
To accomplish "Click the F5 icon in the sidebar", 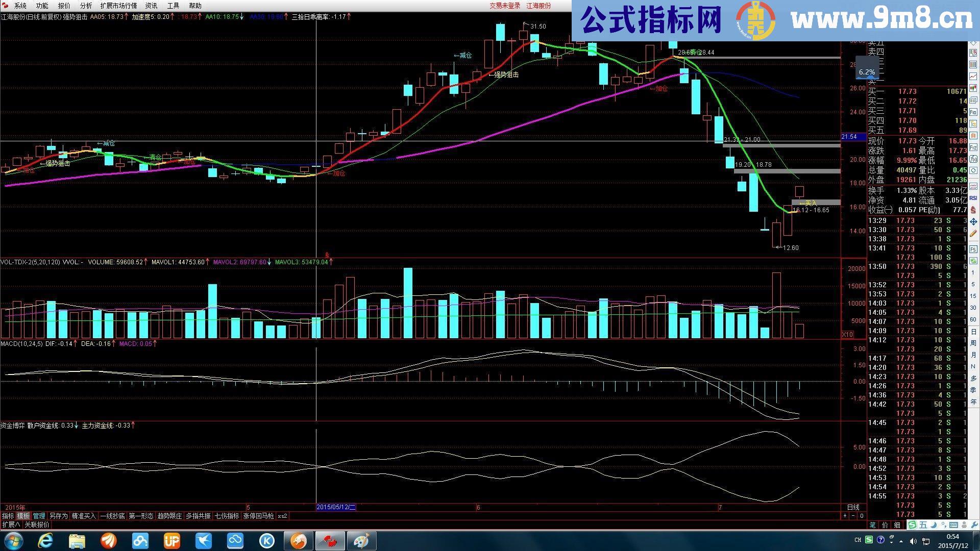I will (973, 248).
